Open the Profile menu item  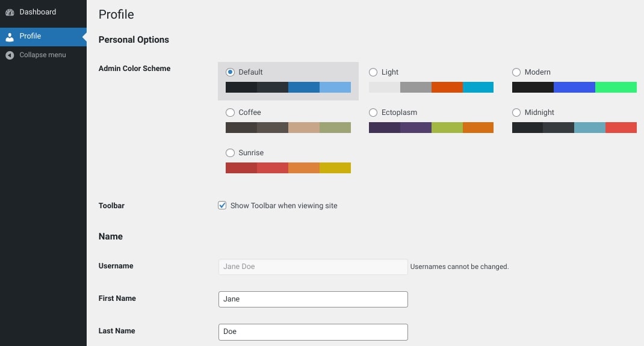coord(30,37)
